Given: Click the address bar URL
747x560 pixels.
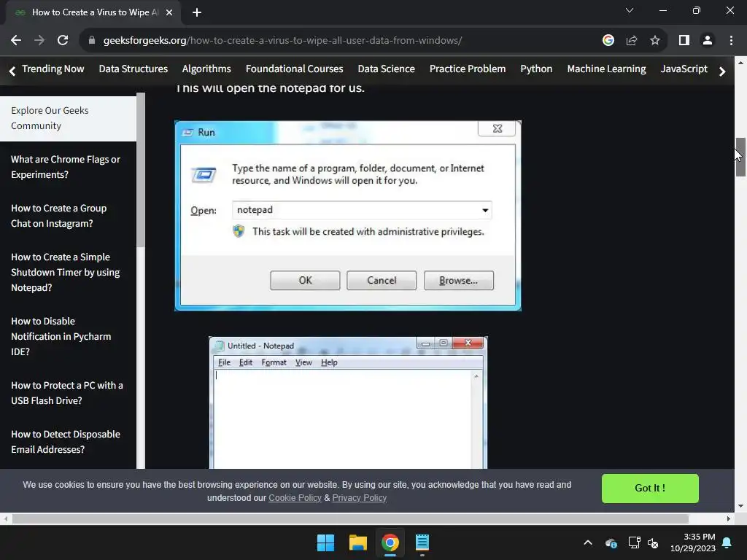Looking at the screenshot, I should click(x=282, y=41).
